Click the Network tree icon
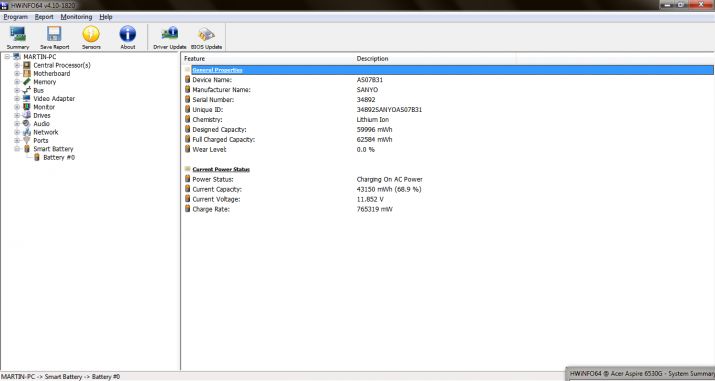This screenshot has height=381, width=715. tap(26, 132)
